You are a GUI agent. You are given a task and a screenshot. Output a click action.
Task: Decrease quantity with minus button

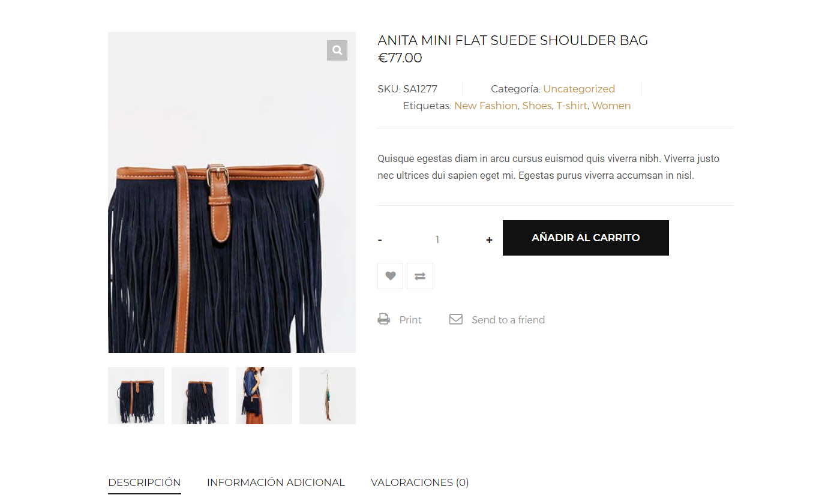click(x=380, y=240)
